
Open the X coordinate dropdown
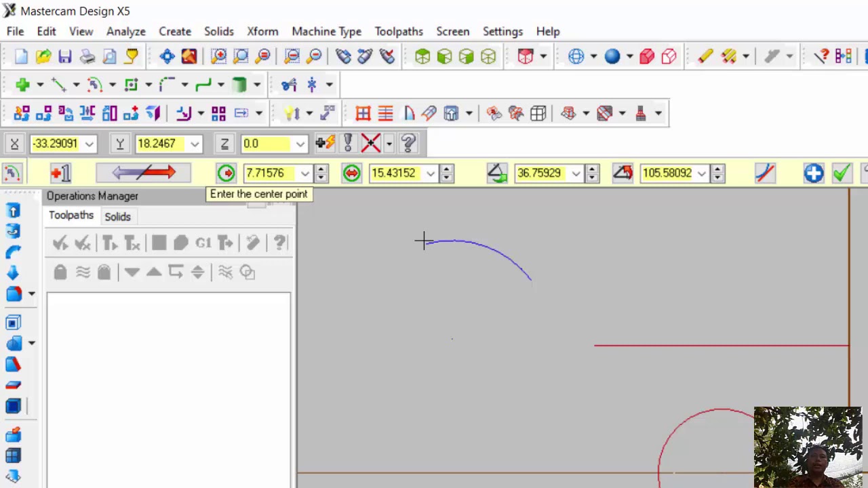[x=89, y=144]
